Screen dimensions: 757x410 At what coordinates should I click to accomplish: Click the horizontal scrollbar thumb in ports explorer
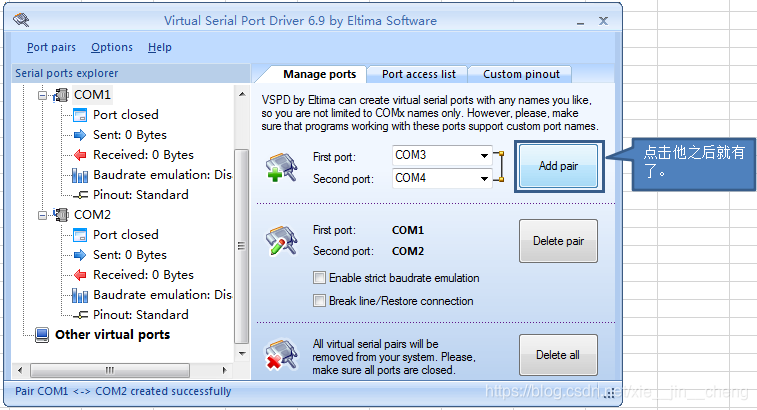(110, 370)
